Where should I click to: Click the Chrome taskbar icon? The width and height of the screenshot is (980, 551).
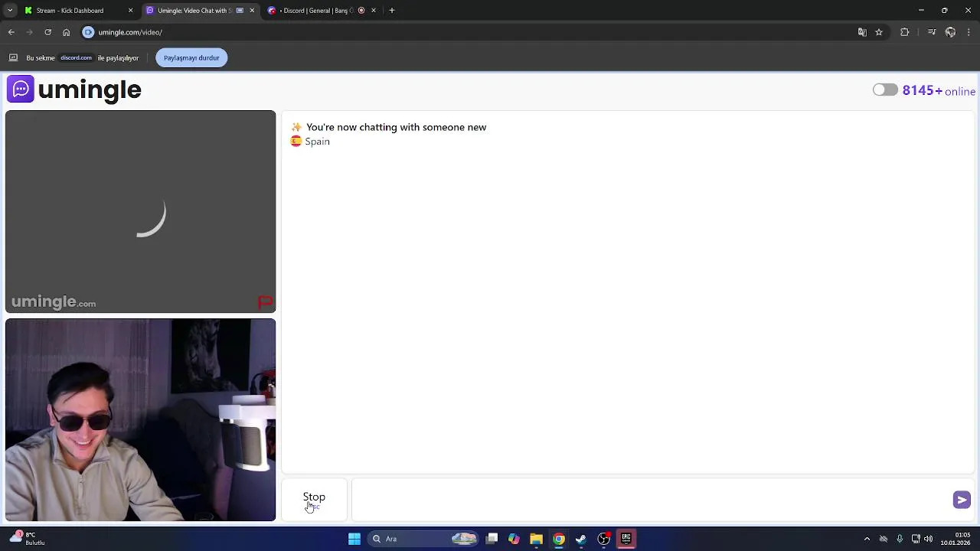[559, 539]
